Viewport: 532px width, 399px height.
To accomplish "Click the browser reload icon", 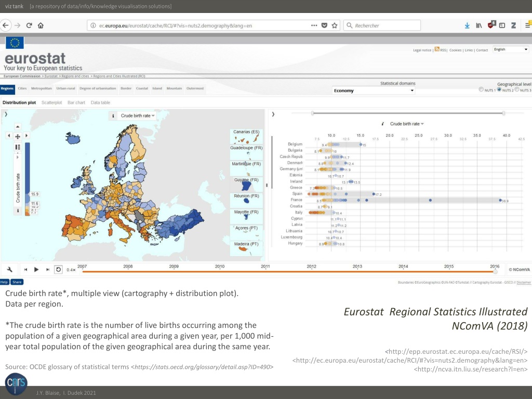I will pyautogui.click(x=29, y=25).
